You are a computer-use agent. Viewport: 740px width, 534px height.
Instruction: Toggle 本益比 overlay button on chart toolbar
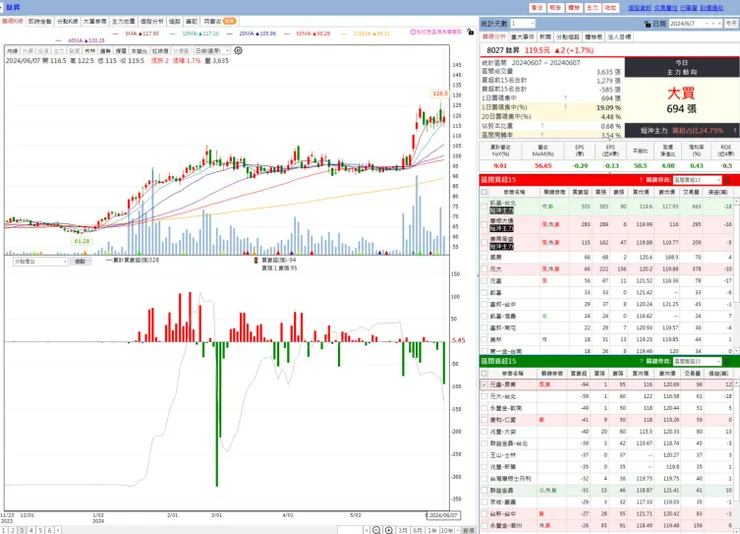pos(139,51)
